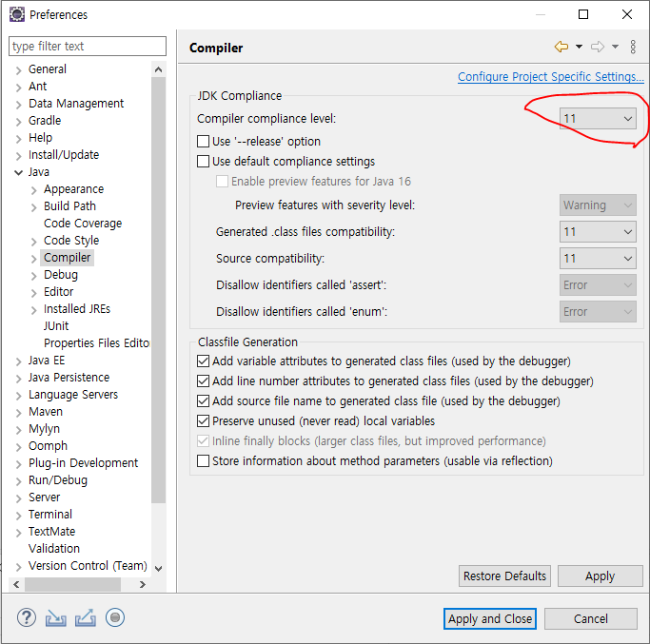This screenshot has width=650, height=644.
Task: Close the Preferences window
Action: pyautogui.click(x=627, y=14)
